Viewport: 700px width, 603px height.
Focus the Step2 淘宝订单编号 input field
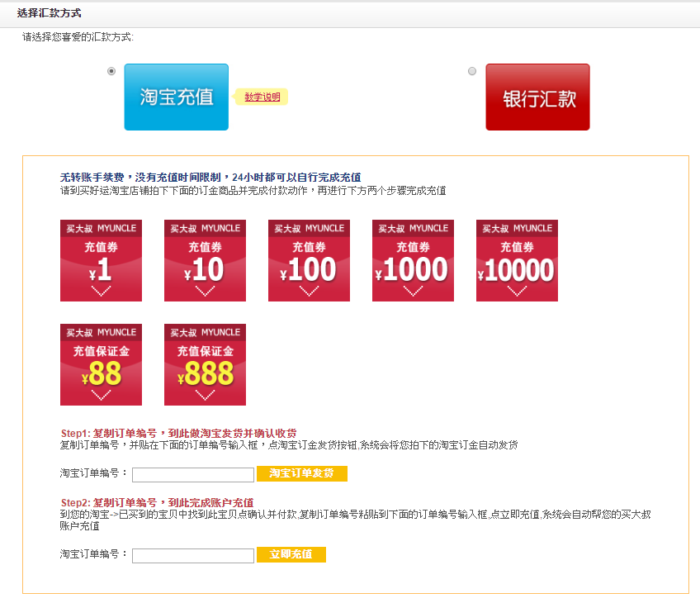coord(193,556)
